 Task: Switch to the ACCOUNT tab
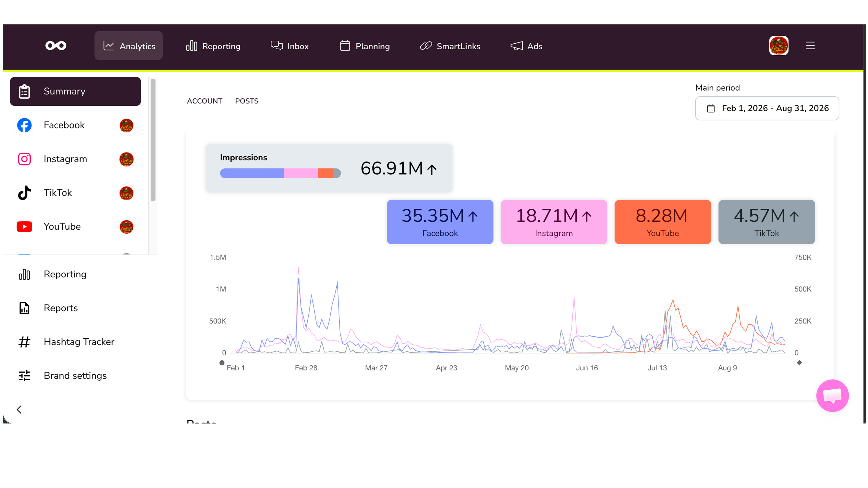tap(205, 101)
